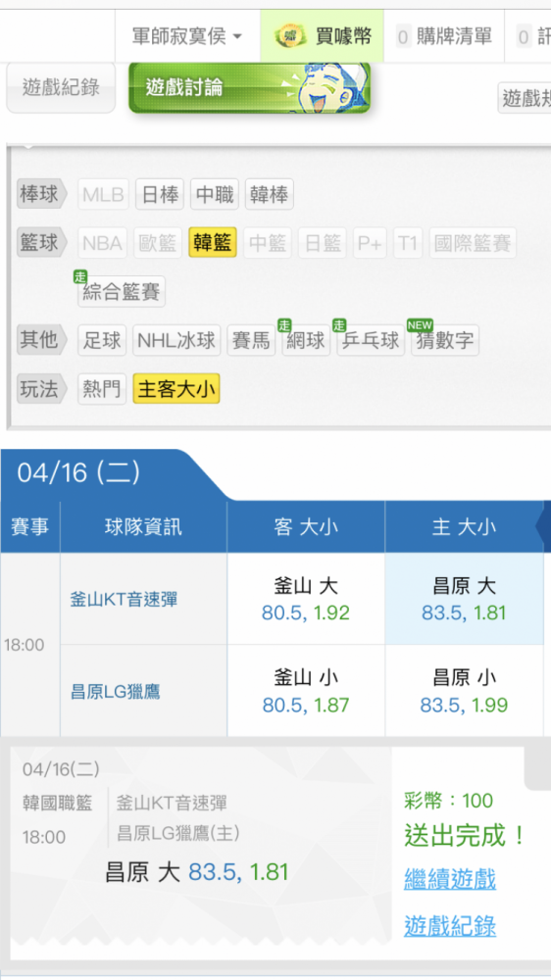Click the 遊戲紀錄 button at top
This screenshot has height=980, width=551.
(61, 87)
